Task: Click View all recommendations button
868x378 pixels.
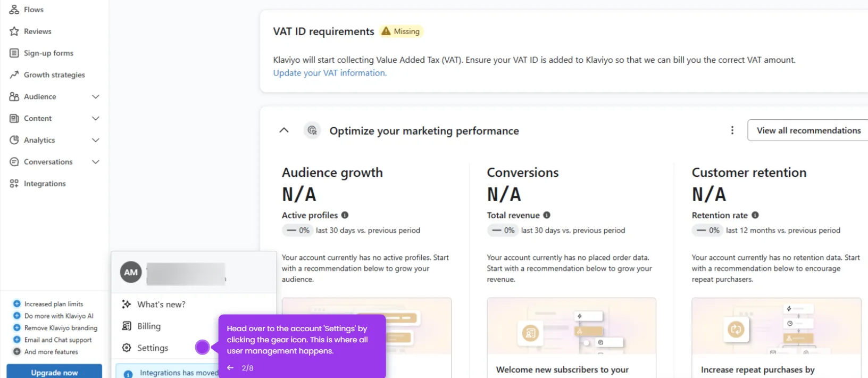Action: pos(808,130)
